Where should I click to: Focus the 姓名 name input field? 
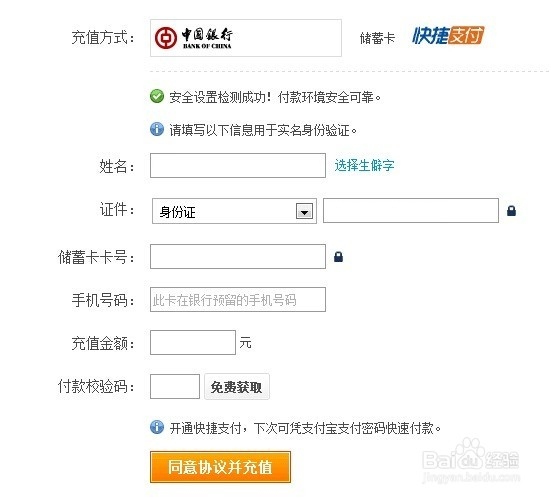pos(238,165)
